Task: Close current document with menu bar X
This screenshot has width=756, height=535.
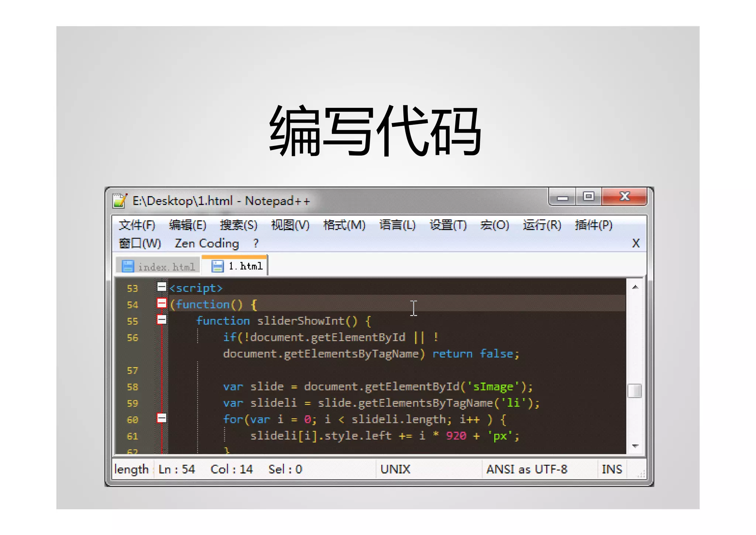Action: (x=636, y=243)
